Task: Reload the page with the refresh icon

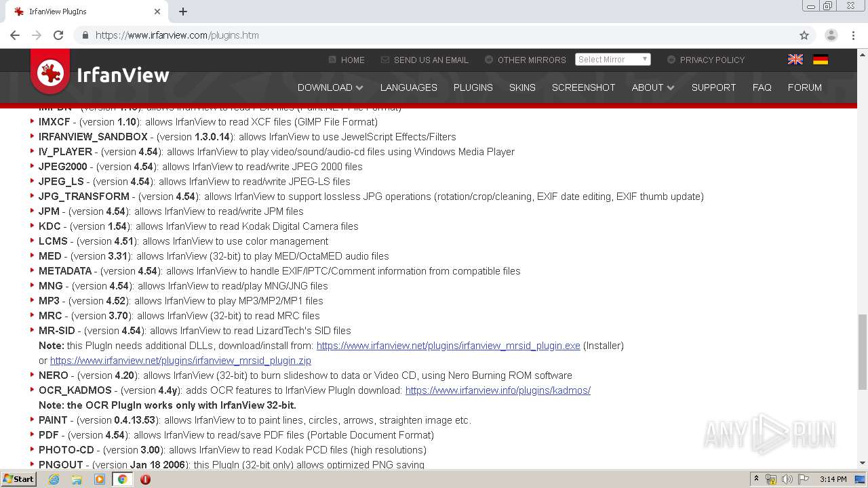Action: point(58,35)
